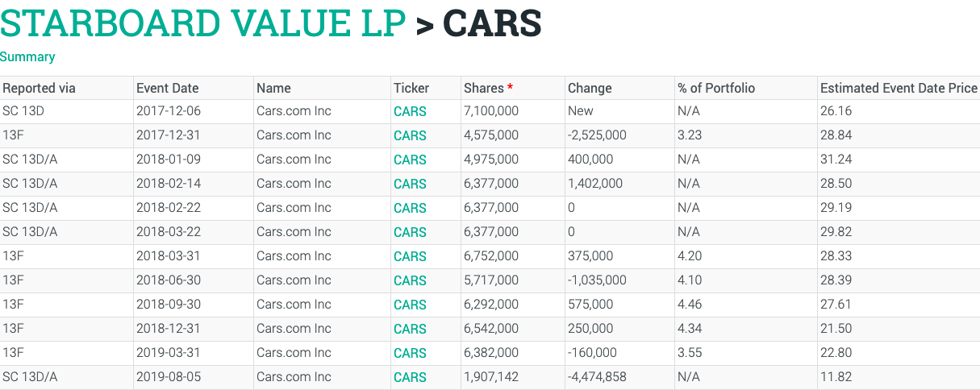Open CARS ticker in the 2019-08-05 row

[410, 377]
